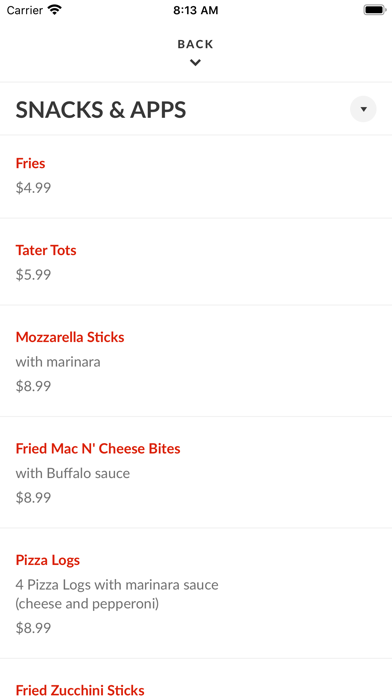Tap the $8.99 price under Pizza Logs

coord(33,628)
